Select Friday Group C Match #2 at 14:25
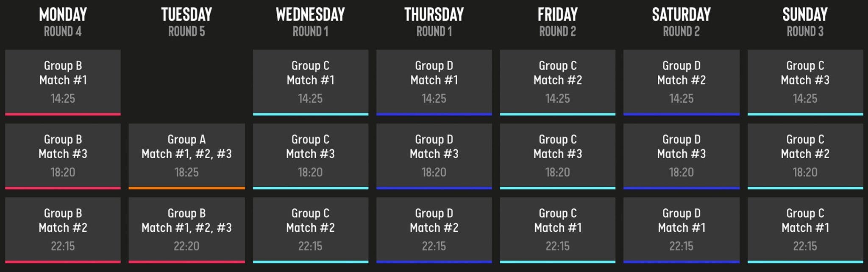868x272 pixels. click(558, 82)
